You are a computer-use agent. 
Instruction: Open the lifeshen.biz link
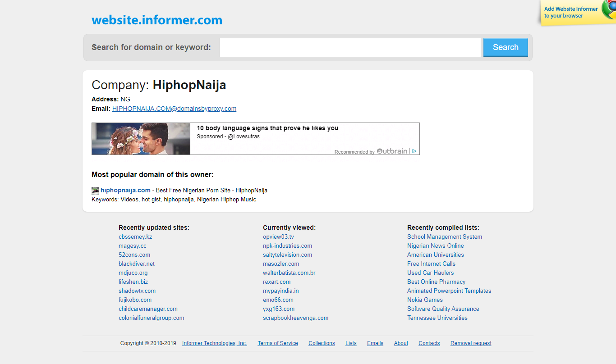pyautogui.click(x=133, y=282)
